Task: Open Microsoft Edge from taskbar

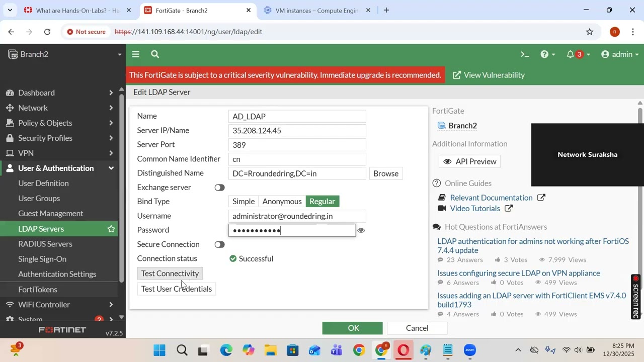Action: coord(226,350)
